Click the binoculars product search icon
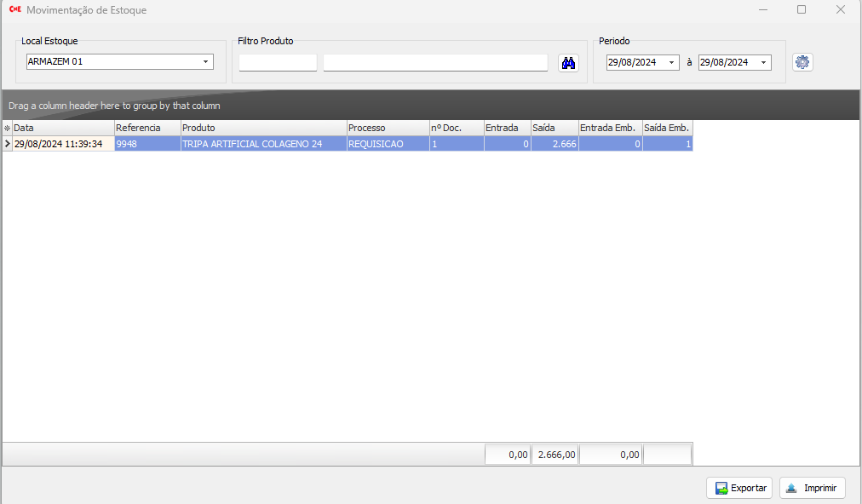The height and width of the screenshot is (504, 862). 568,62
